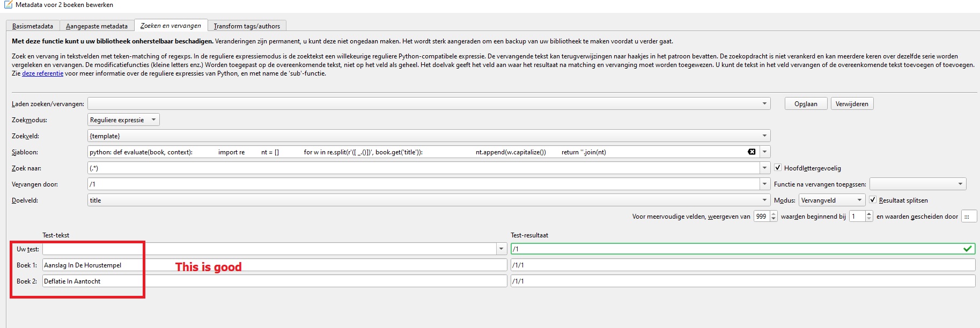Open the Vervangen door history dropdown
Screen dimensions: 980x328
tap(764, 184)
